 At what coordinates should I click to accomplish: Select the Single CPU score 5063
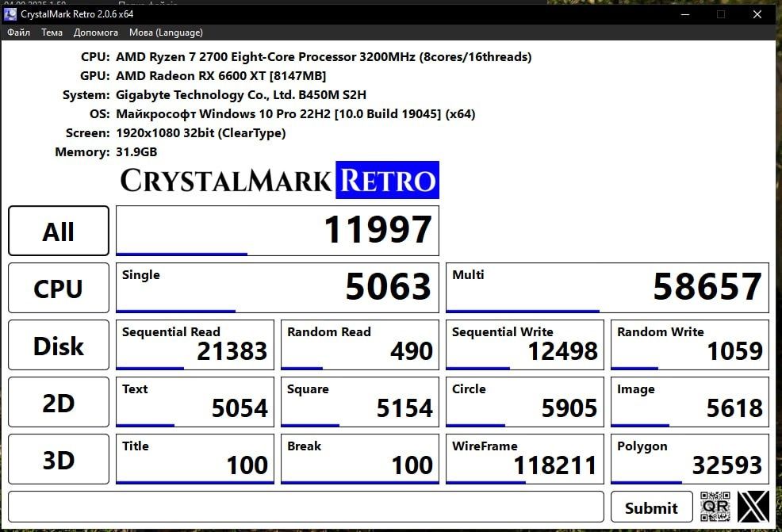coord(278,288)
